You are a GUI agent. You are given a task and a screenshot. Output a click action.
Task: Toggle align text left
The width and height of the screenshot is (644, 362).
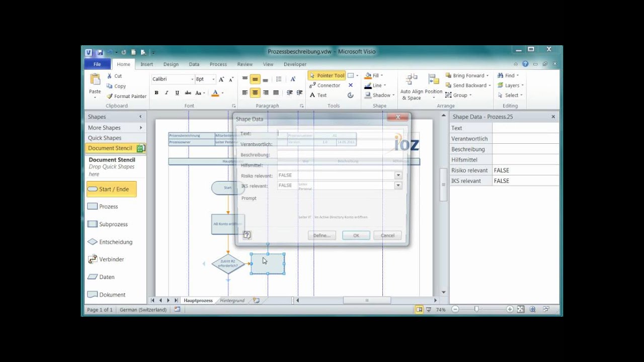[x=245, y=93]
